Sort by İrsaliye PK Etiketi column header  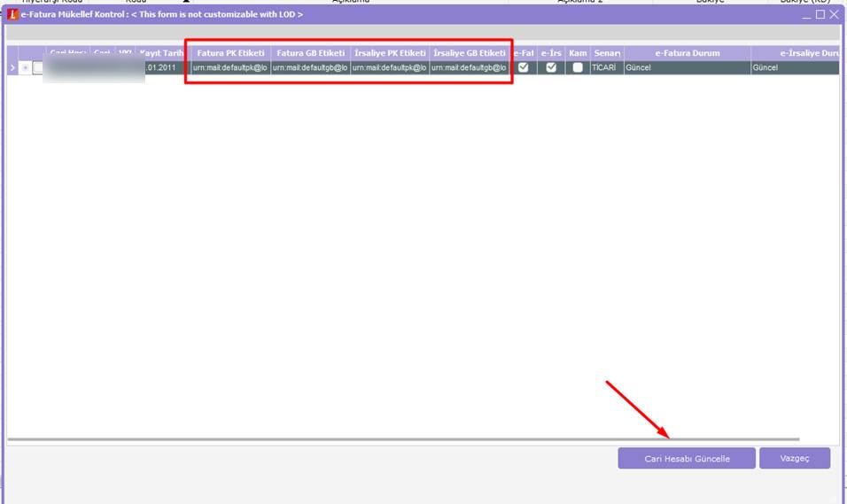[x=390, y=53]
